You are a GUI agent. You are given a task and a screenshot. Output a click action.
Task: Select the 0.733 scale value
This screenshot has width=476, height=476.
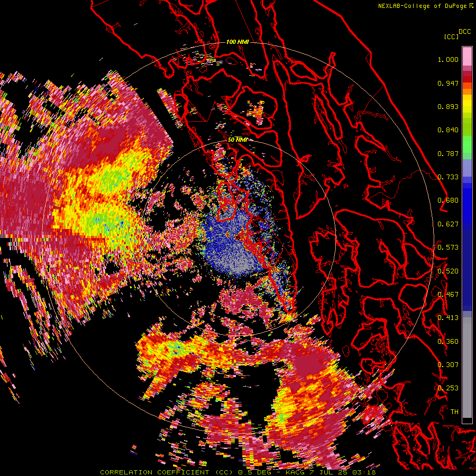448,177
